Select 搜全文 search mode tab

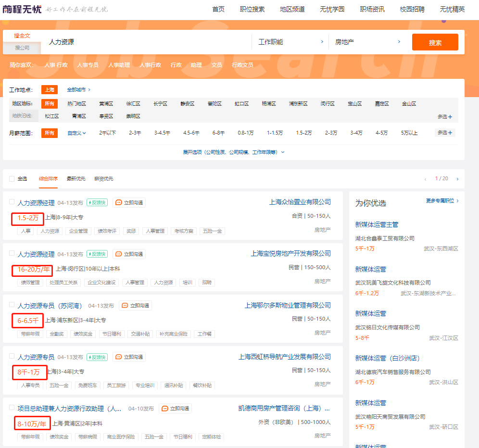tap(22, 36)
